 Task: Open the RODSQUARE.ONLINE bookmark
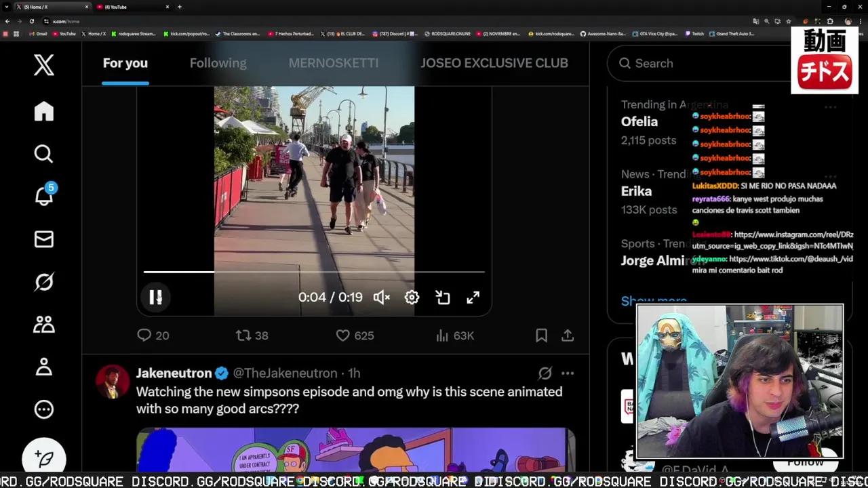[x=448, y=33]
